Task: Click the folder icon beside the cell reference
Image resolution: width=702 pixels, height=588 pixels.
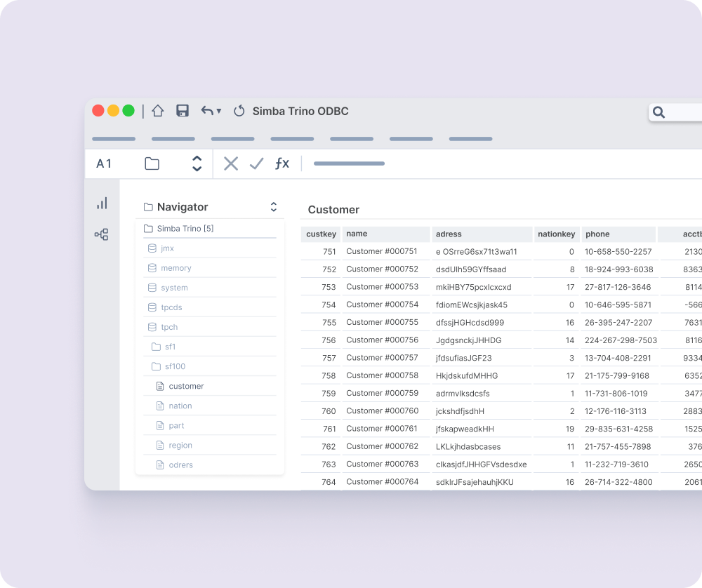Action: pyautogui.click(x=152, y=163)
